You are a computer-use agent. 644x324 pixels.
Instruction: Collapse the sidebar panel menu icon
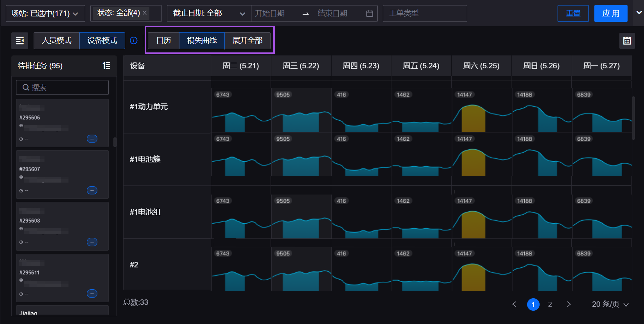(x=20, y=40)
